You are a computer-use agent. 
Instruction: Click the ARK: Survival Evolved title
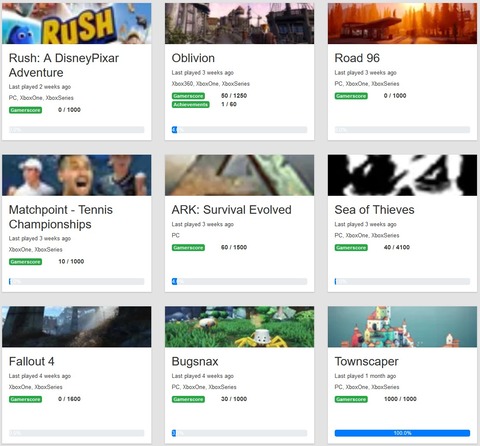231,210
